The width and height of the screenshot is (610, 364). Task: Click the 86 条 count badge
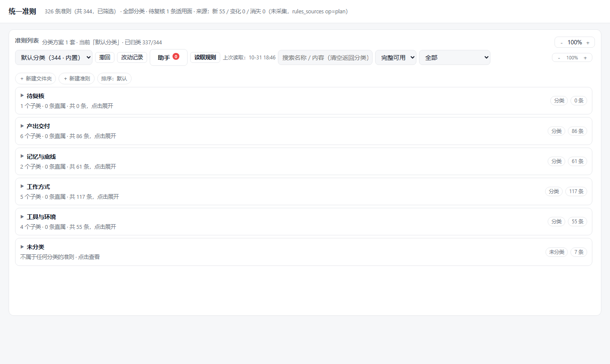click(x=578, y=131)
